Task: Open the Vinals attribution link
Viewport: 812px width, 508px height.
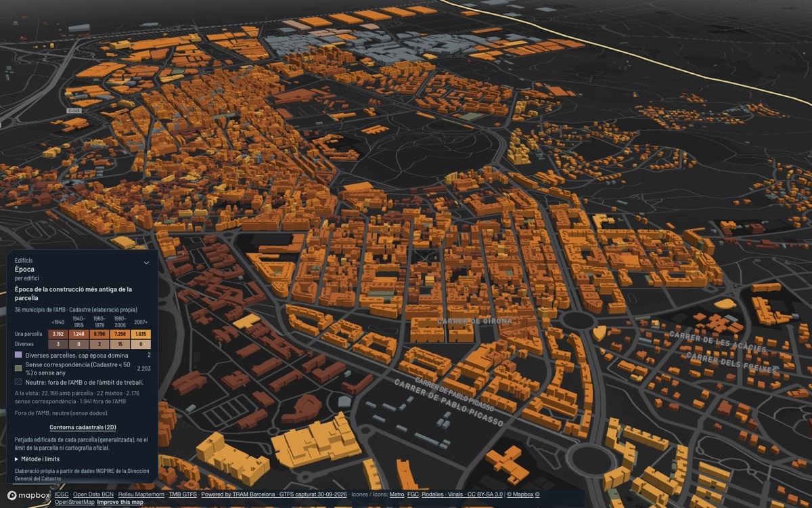Action: 456,494
